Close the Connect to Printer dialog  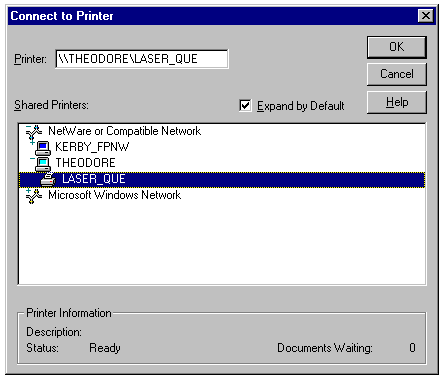point(426,16)
